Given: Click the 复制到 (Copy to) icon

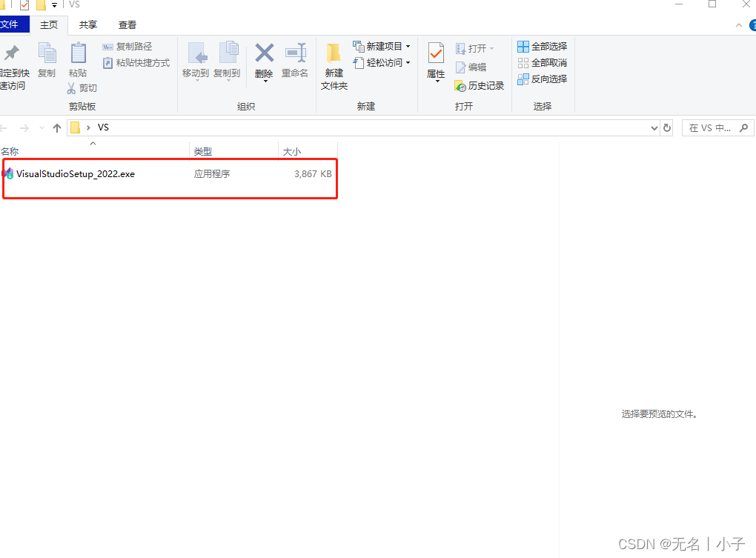Looking at the screenshot, I should pos(228,53).
